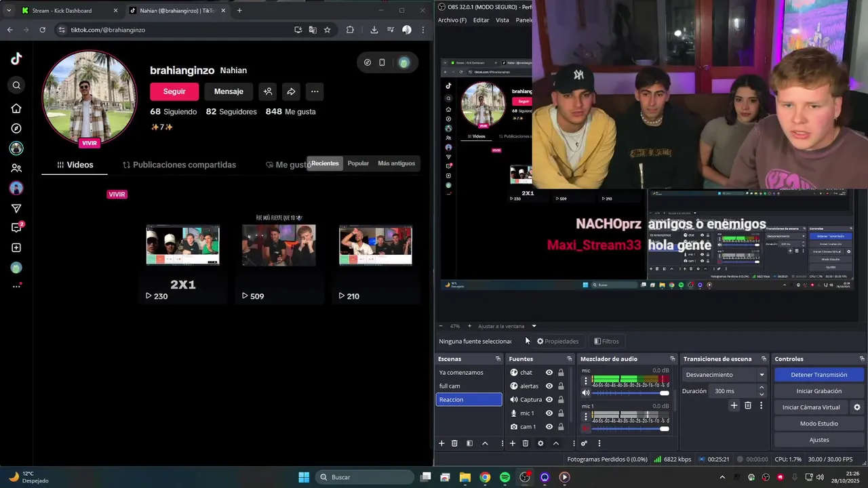Remove selected scene with trash icon

pos(454,443)
